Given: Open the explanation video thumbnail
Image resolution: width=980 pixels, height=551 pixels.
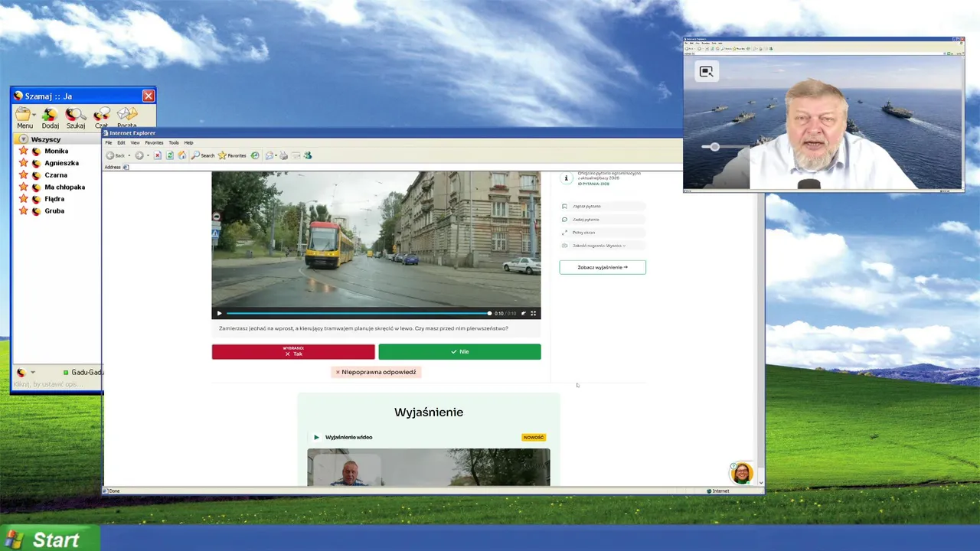Looking at the screenshot, I should click(429, 467).
